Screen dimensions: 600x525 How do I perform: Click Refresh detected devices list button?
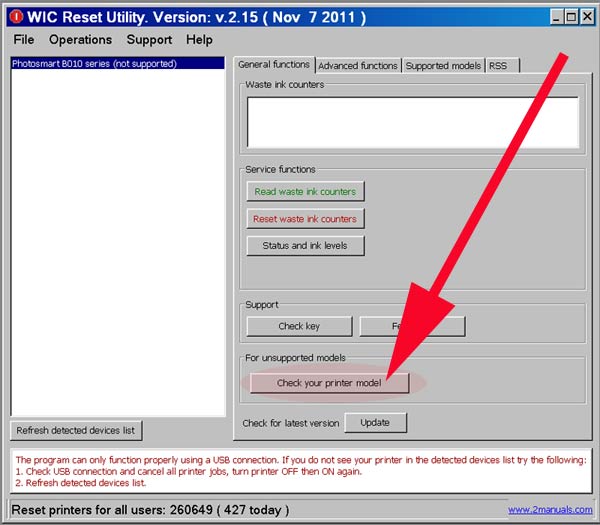pyautogui.click(x=77, y=430)
